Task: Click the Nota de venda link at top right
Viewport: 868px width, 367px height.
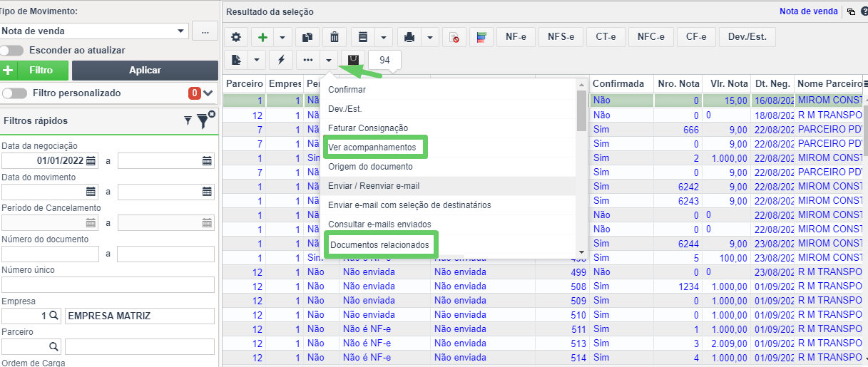Action: [809, 11]
